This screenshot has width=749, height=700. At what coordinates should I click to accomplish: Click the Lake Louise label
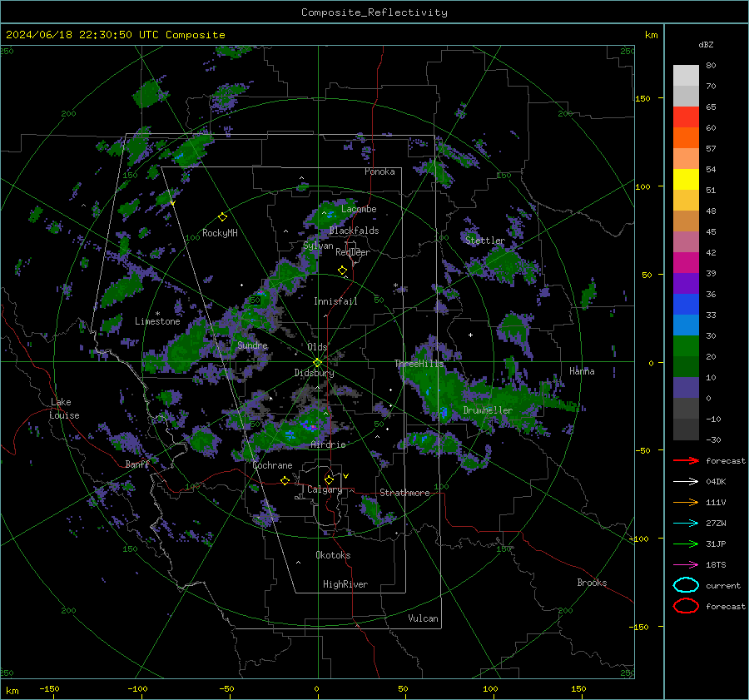coord(65,409)
